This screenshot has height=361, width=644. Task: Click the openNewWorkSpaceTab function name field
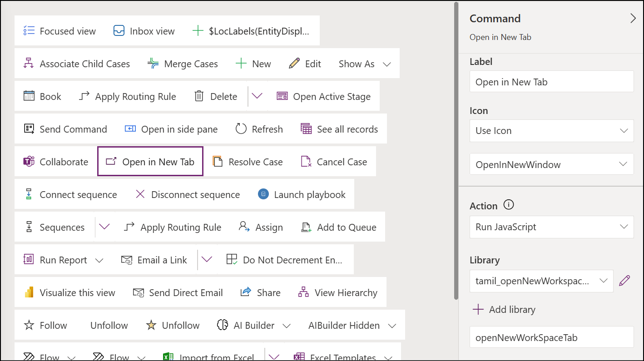pos(551,337)
